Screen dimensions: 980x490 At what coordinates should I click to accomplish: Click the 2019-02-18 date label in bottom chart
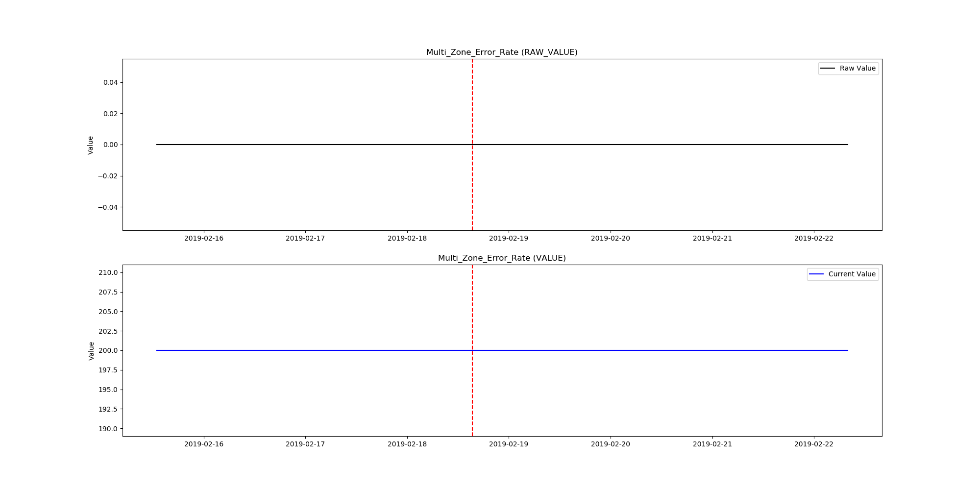pos(407,444)
